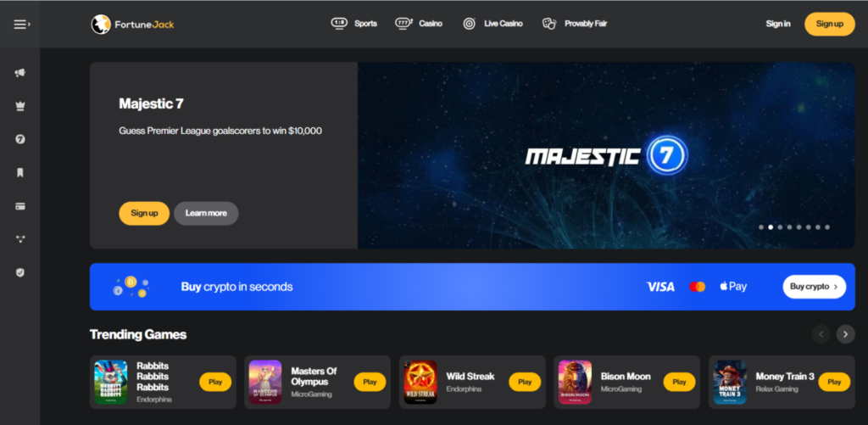Image resolution: width=868 pixels, height=425 pixels.
Task: Open Money Train 3 game thumbnail
Action: (730, 383)
